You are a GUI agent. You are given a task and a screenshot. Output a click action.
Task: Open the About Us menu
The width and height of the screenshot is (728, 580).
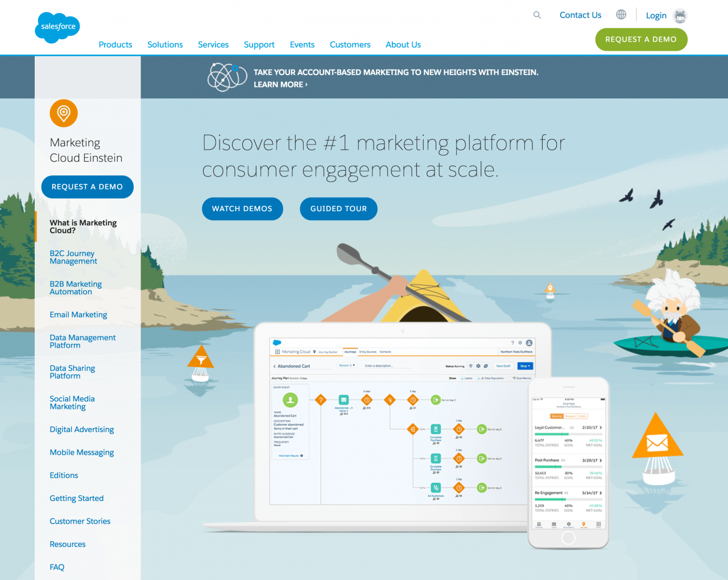(x=403, y=44)
